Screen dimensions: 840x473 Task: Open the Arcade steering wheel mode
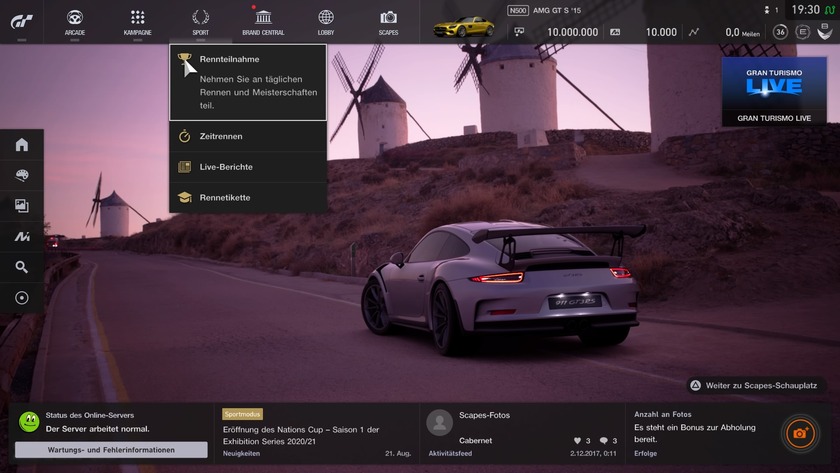[x=75, y=21]
